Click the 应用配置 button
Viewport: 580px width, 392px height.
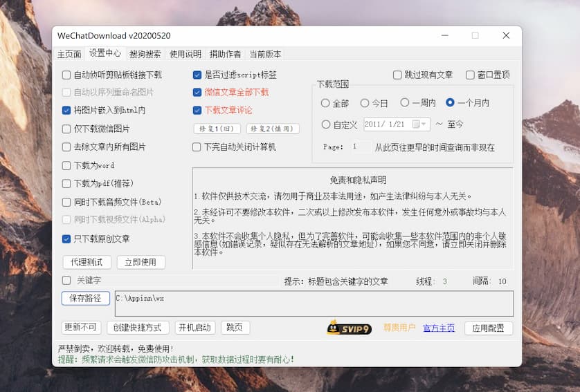tap(488, 328)
